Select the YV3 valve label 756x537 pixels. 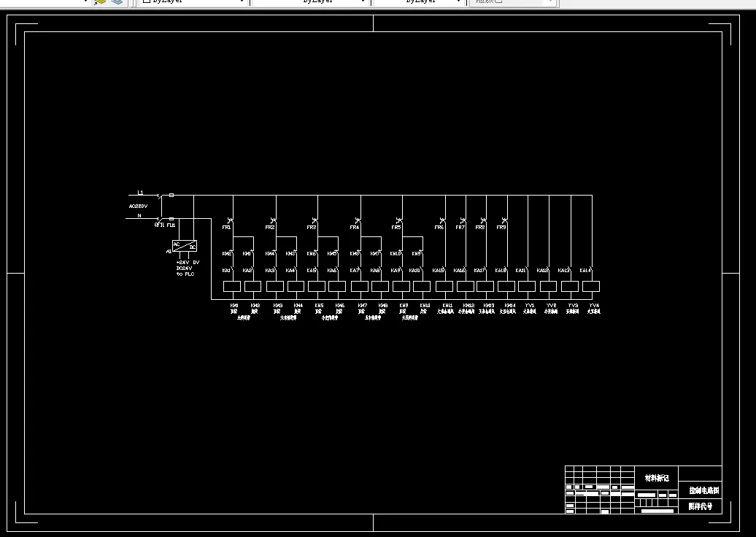pos(573,306)
